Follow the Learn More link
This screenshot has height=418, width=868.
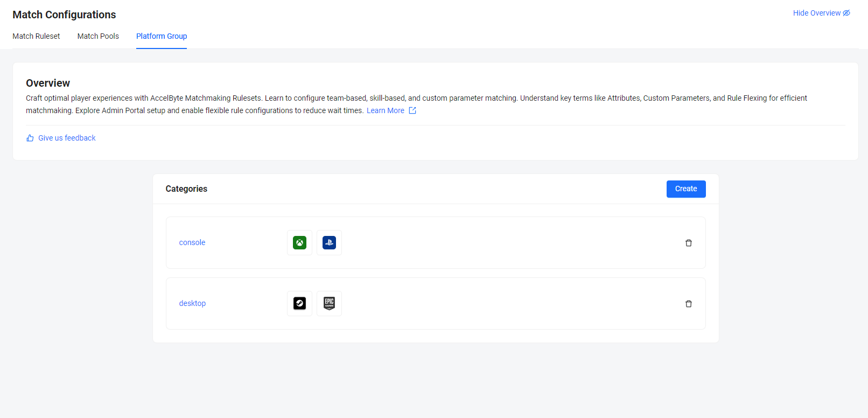click(x=386, y=110)
